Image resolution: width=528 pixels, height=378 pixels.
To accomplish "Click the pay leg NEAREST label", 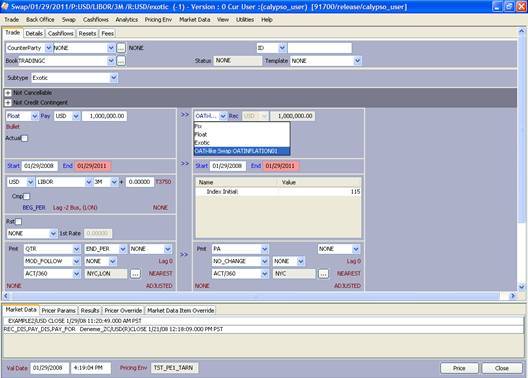I will point(160,274).
